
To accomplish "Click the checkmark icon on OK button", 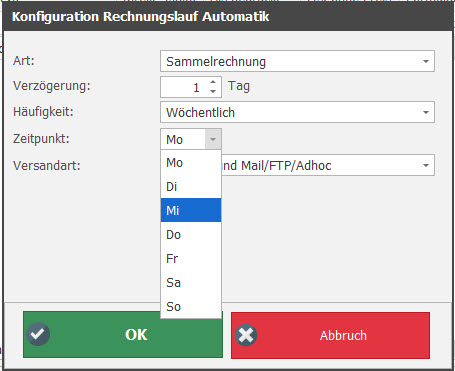I will 38,334.
